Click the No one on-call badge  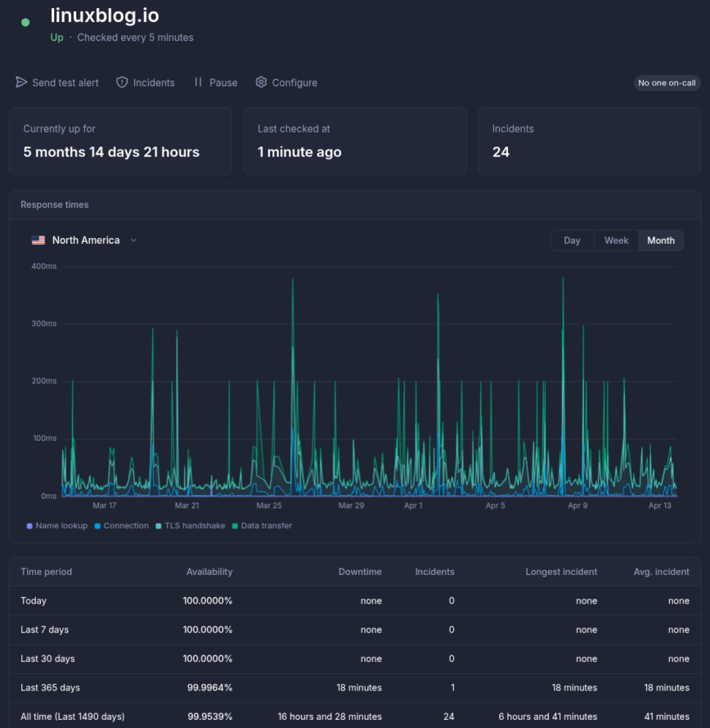(x=667, y=83)
